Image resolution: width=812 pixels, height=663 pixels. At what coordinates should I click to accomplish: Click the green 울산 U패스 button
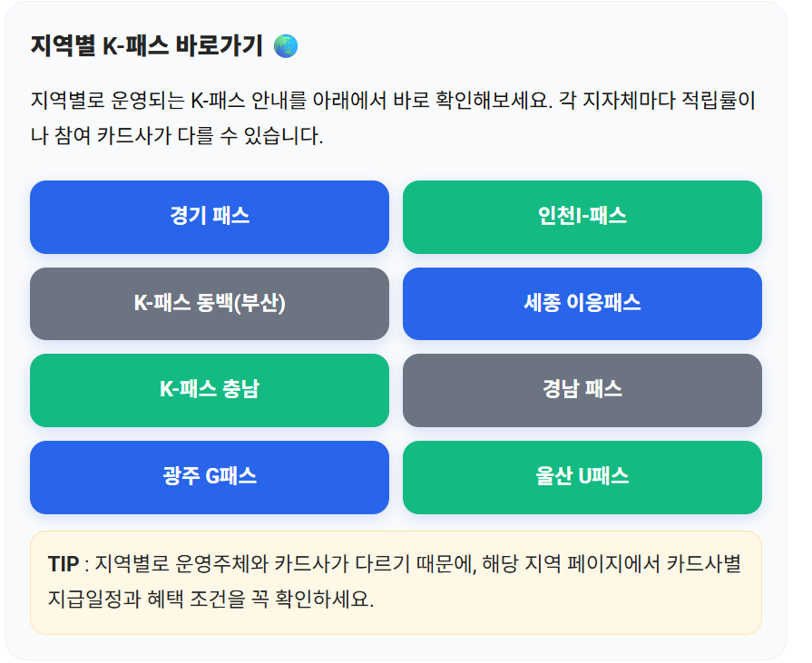[583, 477]
